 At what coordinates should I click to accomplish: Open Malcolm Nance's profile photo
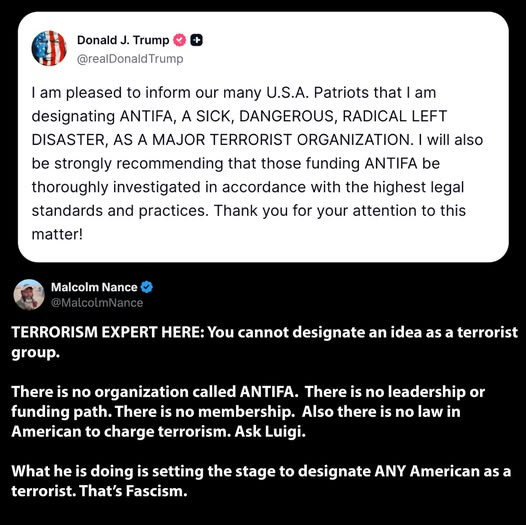point(29,295)
